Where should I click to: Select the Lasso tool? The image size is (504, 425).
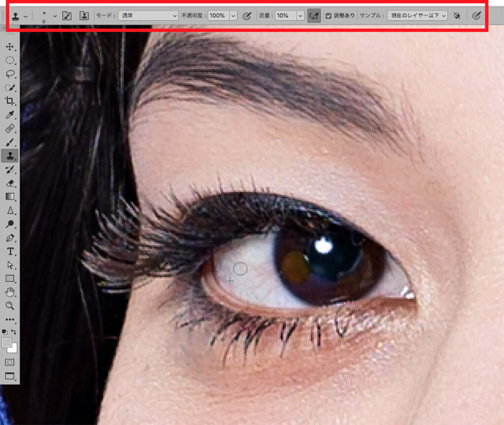(x=9, y=74)
